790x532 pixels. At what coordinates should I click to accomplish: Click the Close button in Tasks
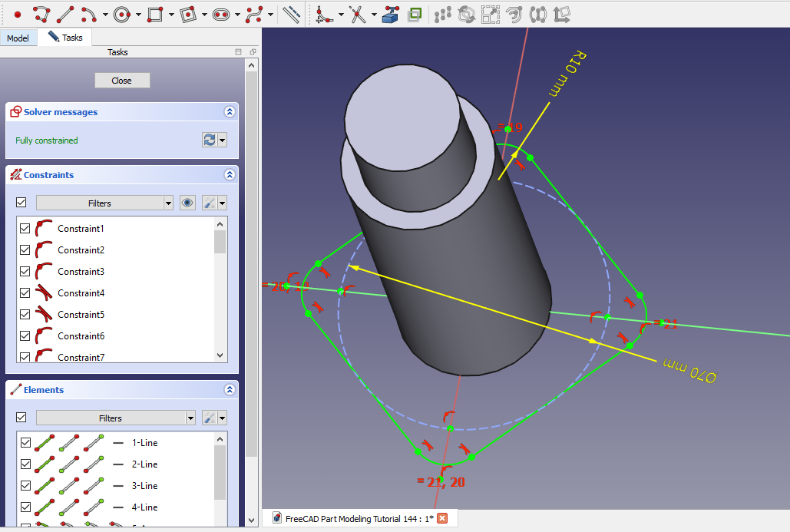(122, 81)
